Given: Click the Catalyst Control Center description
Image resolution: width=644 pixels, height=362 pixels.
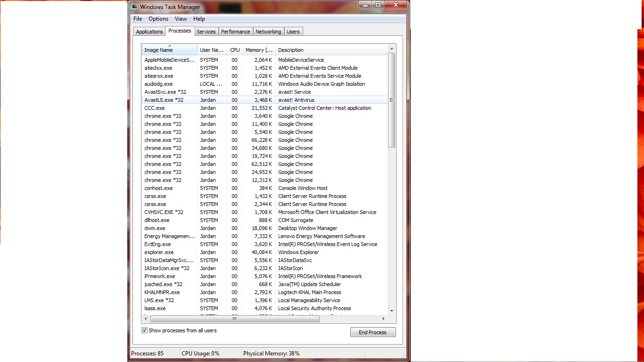Looking at the screenshot, I should pyautogui.click(x=325, y=108).
